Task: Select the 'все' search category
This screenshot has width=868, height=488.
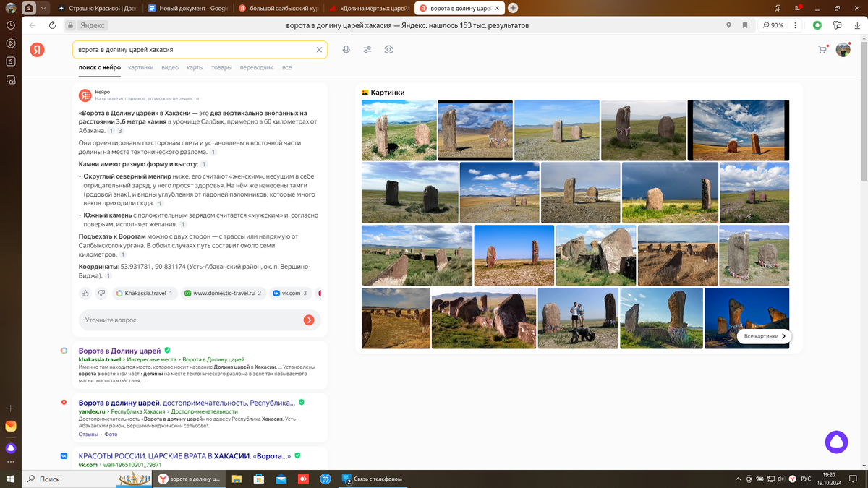Action: pos(287,67)
